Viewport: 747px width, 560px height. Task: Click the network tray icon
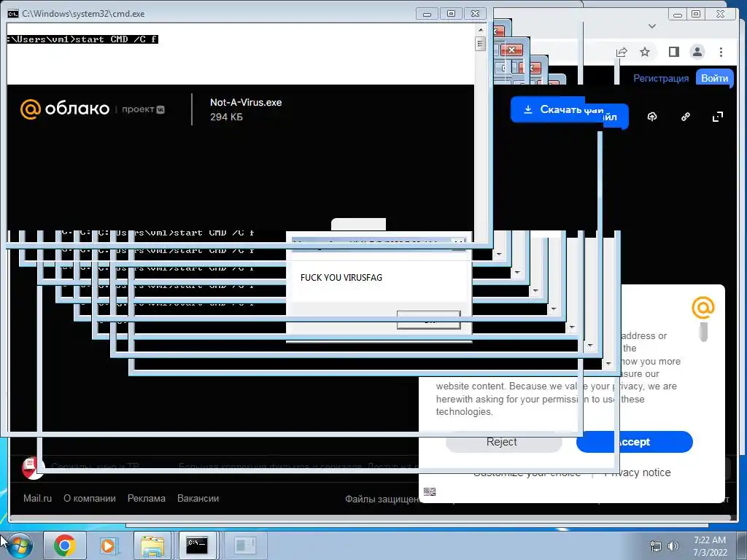656,546
